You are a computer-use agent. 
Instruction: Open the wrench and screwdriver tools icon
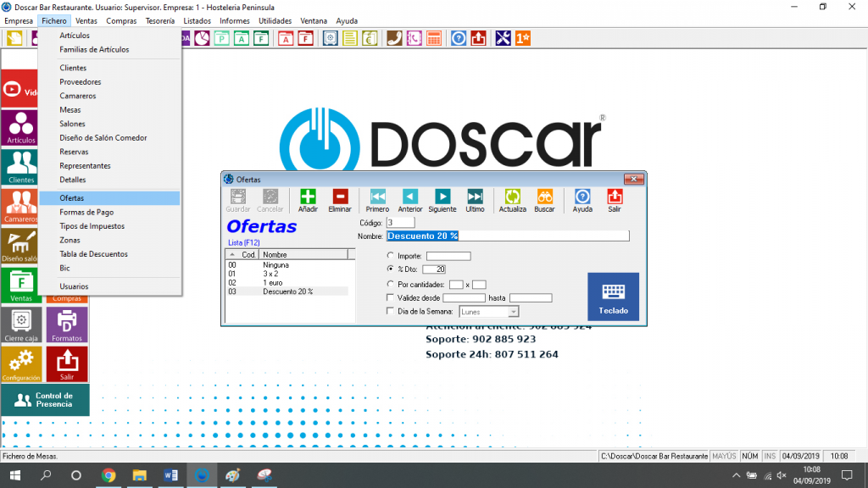(504, 38)
